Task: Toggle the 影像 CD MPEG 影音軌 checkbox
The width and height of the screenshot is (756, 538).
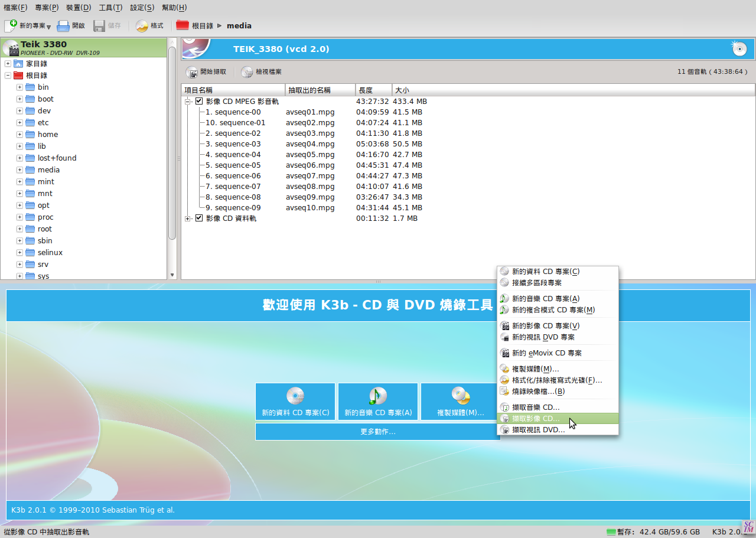Action: pos(199,102)
